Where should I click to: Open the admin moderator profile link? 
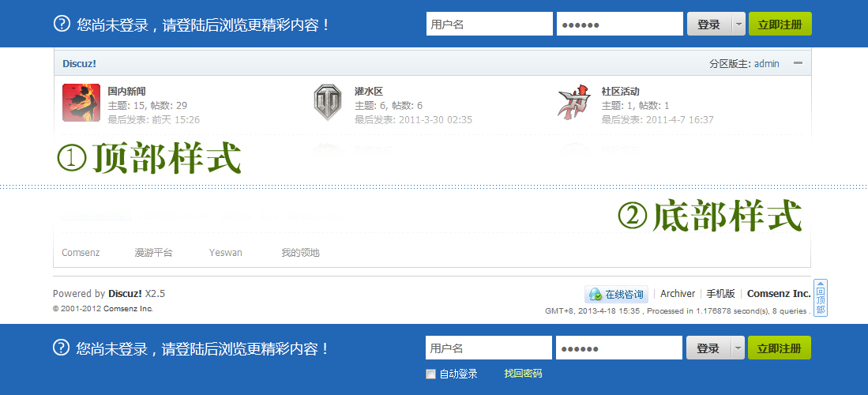pyautogui.click(x=767, y=64)
